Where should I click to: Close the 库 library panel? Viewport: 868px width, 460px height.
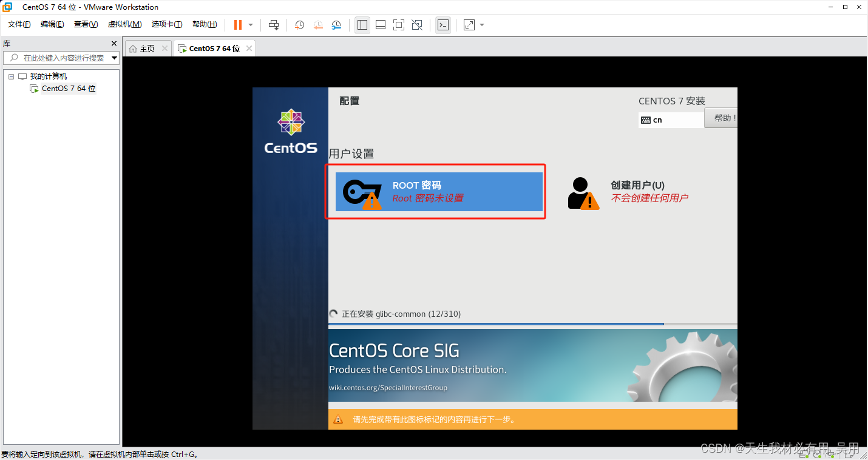coord(114,44)
